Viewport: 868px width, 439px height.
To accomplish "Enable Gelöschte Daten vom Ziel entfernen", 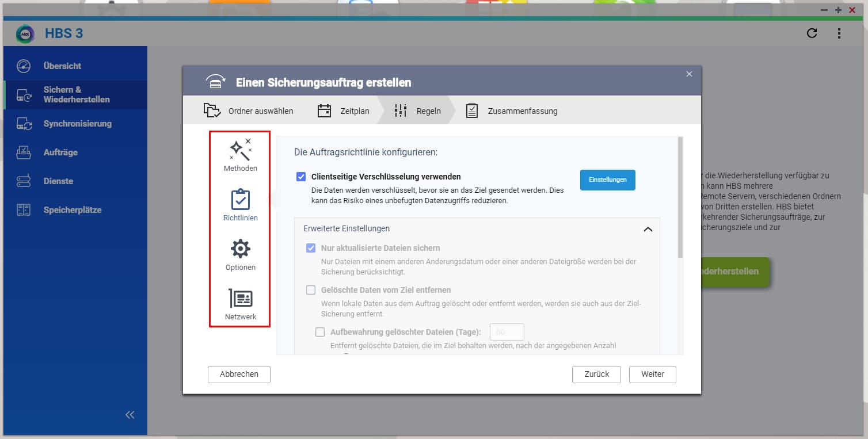I will tap(311, 290).
